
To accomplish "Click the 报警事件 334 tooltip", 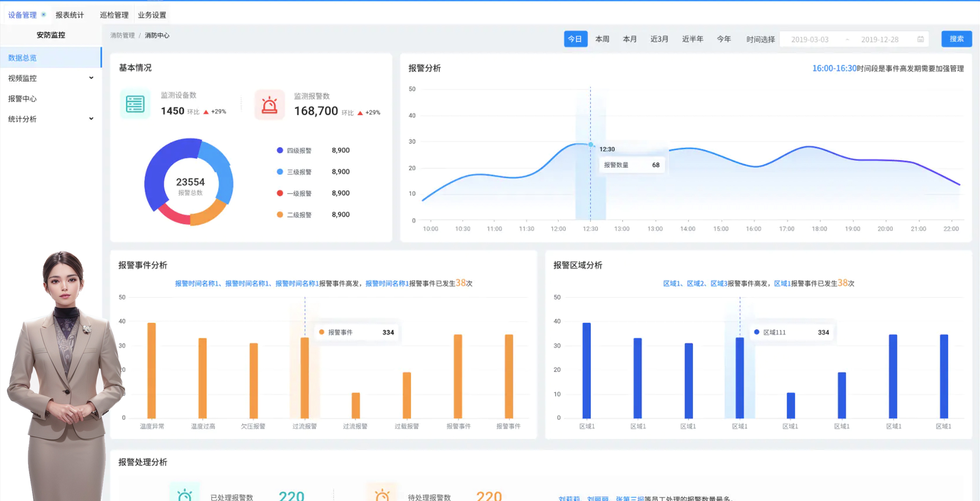I will pos(356,332).
